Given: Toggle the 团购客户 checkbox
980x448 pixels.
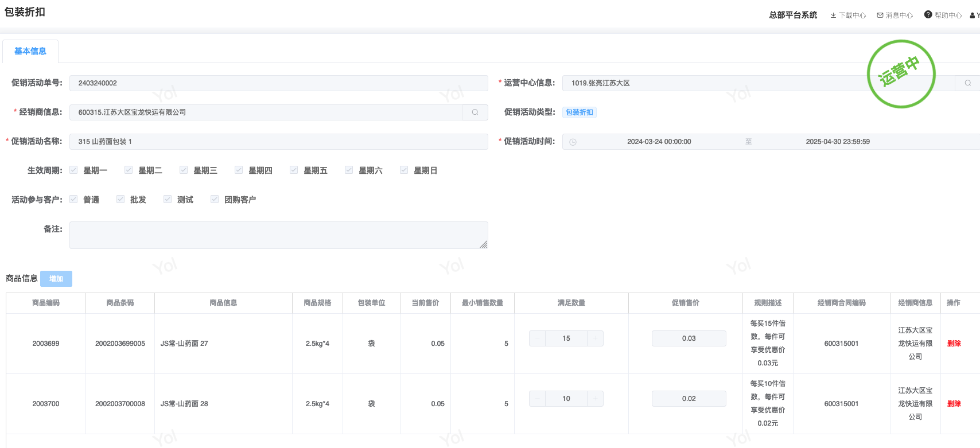Looking at the screenshot, I should click(x=215, y=200).
